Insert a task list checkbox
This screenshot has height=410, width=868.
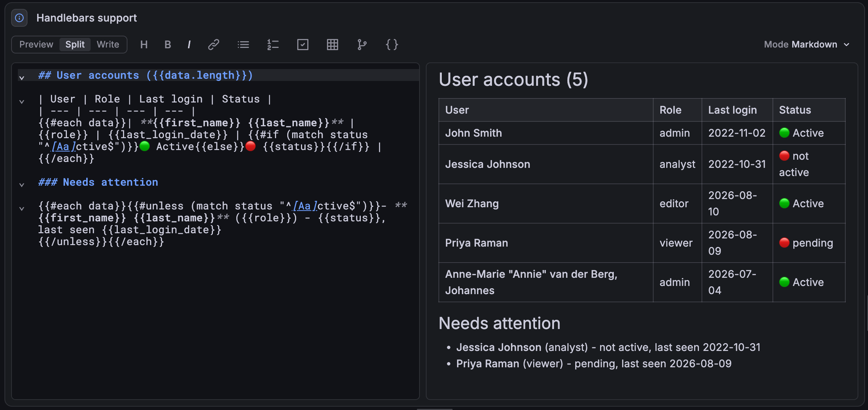pos(303,45)
